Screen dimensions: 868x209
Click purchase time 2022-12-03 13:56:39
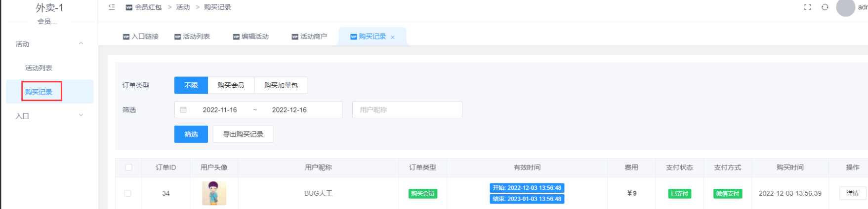(790, 193)
